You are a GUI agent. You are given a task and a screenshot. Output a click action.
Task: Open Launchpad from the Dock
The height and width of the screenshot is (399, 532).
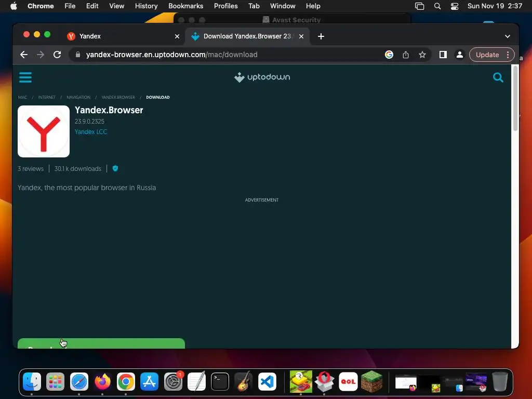55,381
